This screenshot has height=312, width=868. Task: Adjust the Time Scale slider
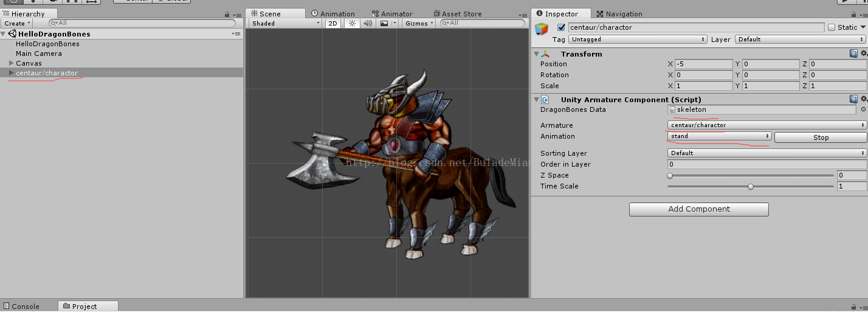[750, 187]
